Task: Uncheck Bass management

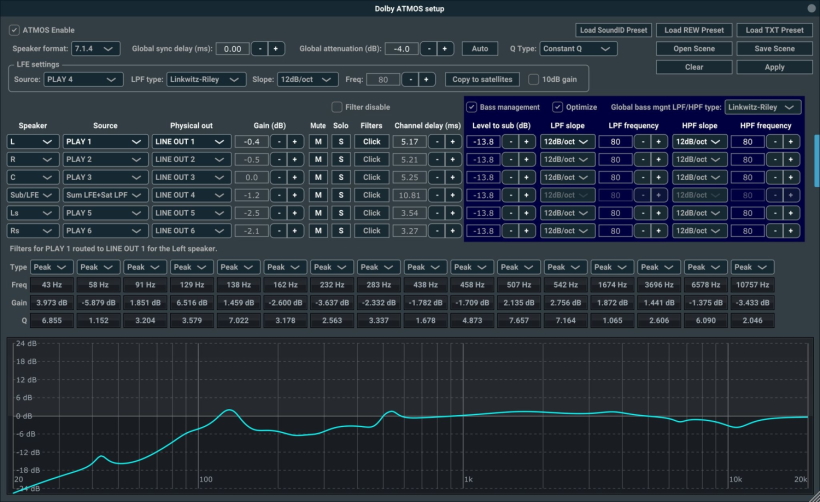Action: 472,107
